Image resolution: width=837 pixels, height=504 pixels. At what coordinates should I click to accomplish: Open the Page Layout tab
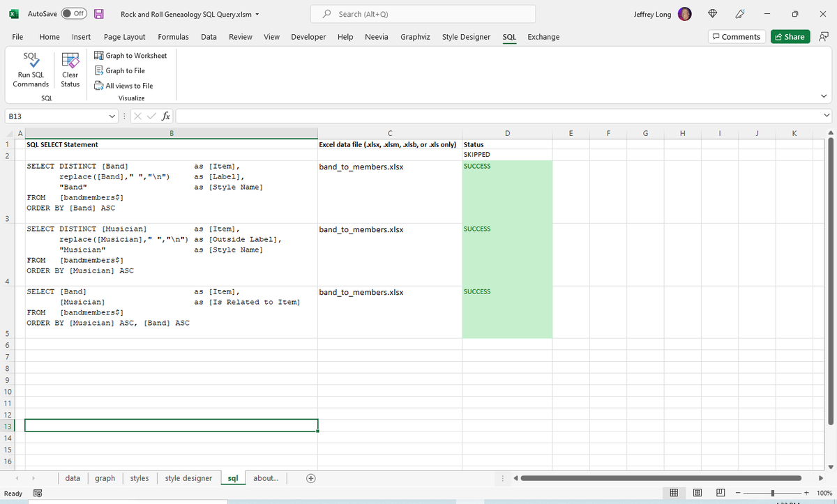pyautogui.click(x=124, y=37)
